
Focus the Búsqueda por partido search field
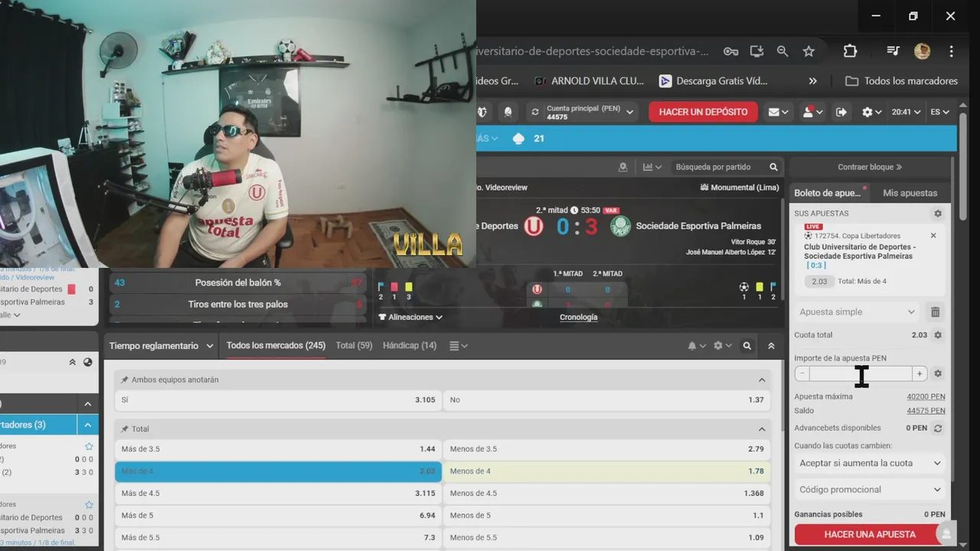pos(719,167)
